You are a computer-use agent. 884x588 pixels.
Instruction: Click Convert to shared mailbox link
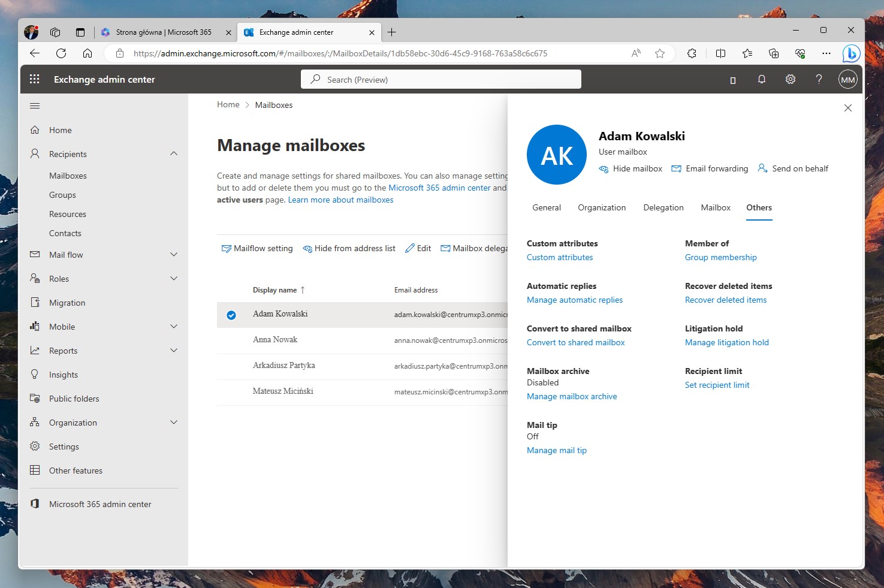tap(575, 343)
